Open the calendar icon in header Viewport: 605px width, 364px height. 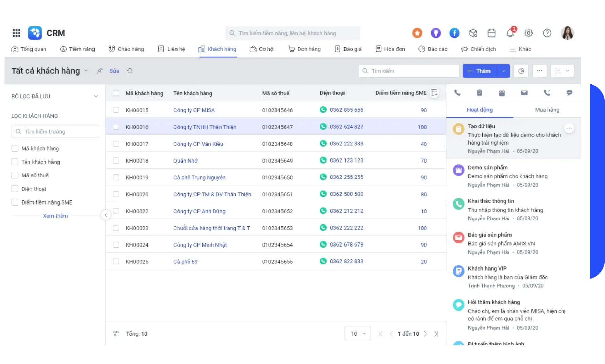[492, 33]
